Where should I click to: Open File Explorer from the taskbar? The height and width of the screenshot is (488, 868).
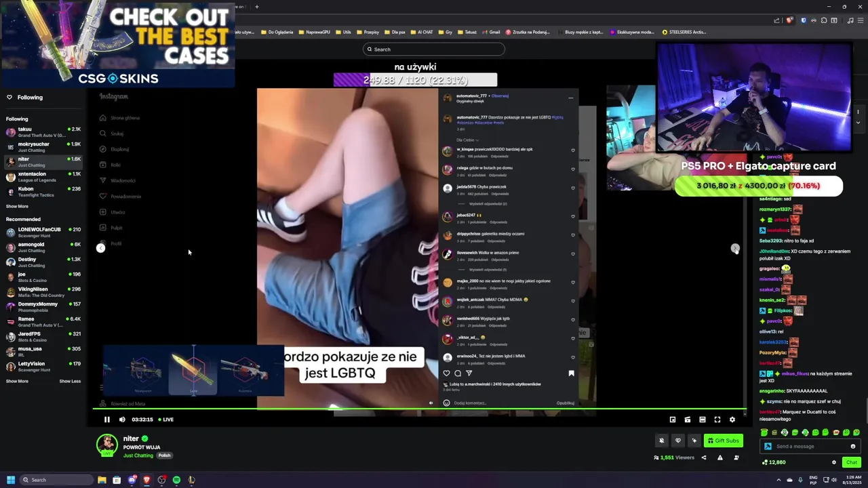click(x=102, y=480)
